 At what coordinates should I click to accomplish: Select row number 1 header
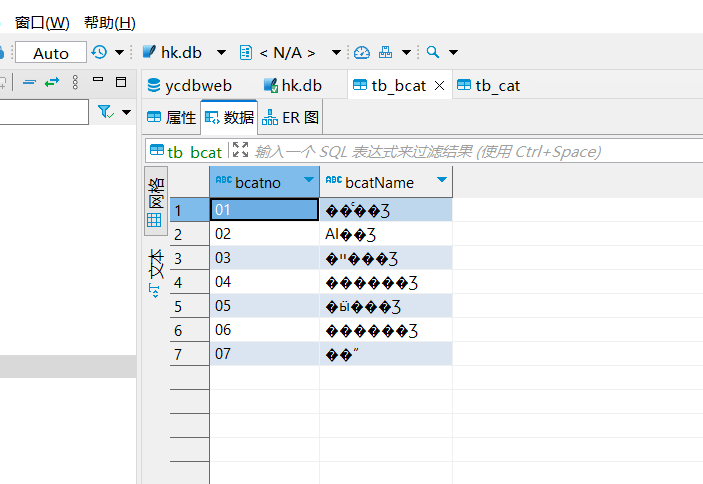click(x=190, y=210)
